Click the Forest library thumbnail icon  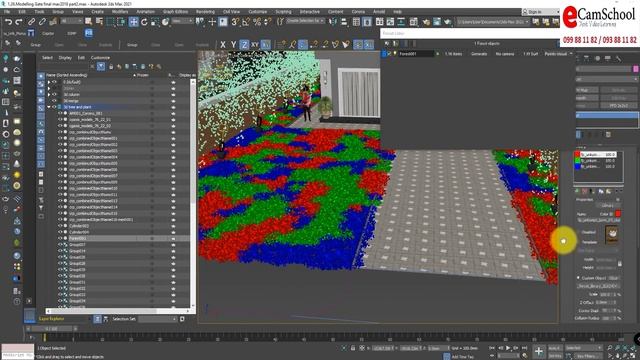click(611, 235)
